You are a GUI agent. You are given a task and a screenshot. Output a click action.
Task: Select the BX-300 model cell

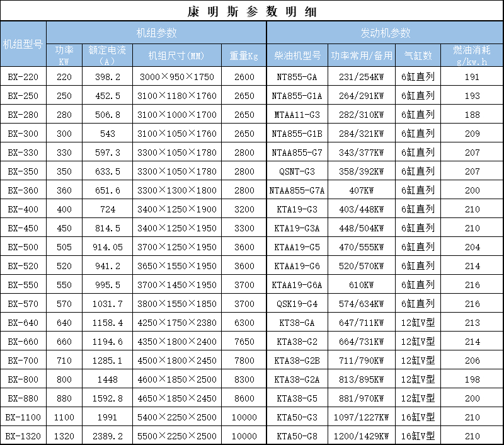tap(23, 134)
